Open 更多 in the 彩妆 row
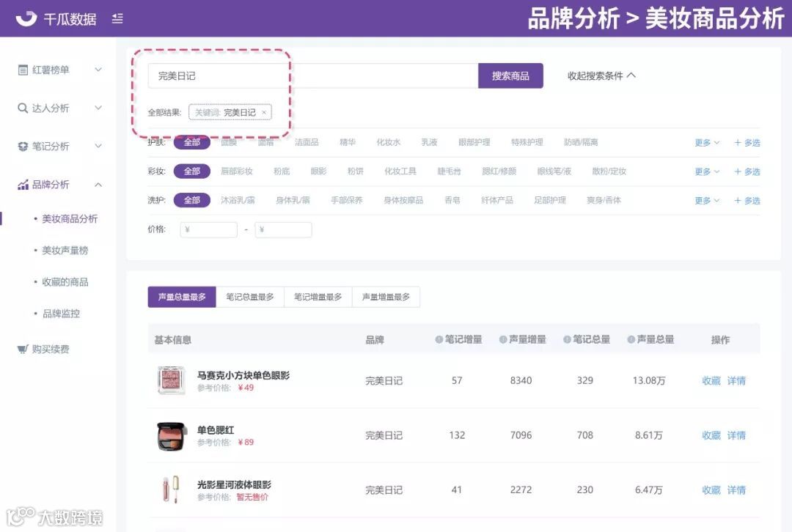 point(707,171)
